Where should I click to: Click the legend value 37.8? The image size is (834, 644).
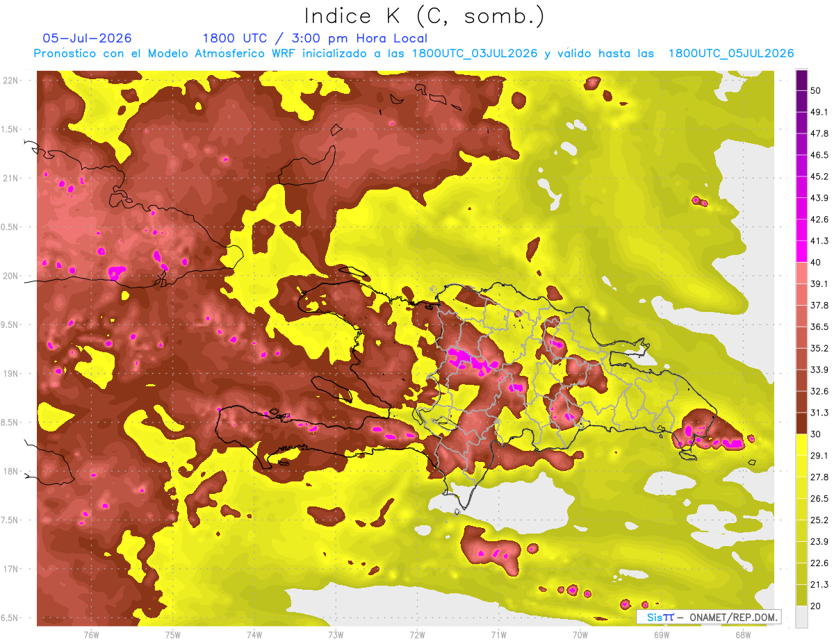819,305
